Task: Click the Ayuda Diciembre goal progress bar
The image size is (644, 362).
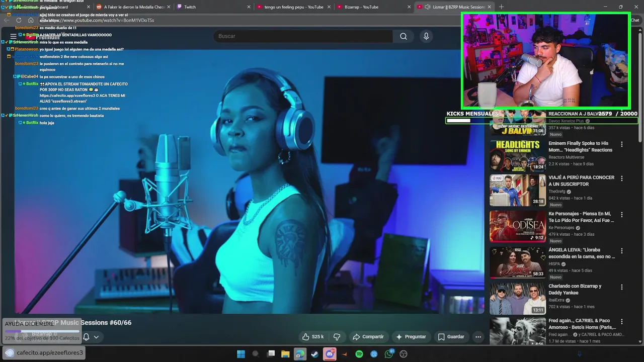Action: [42, 331]
